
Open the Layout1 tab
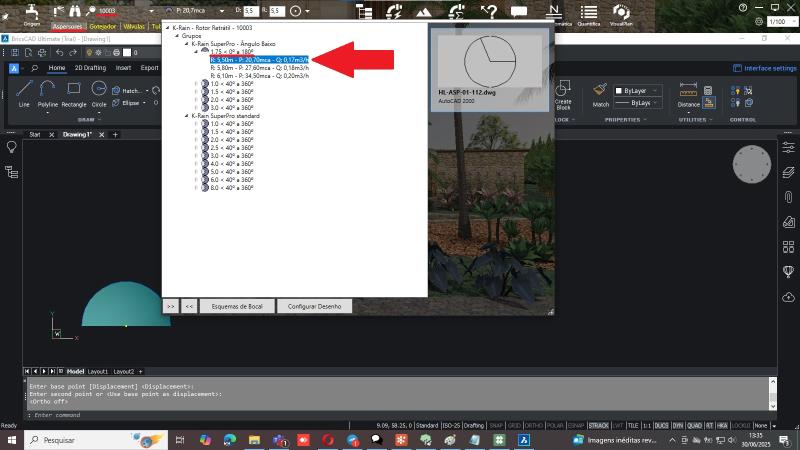pos(99,371)
